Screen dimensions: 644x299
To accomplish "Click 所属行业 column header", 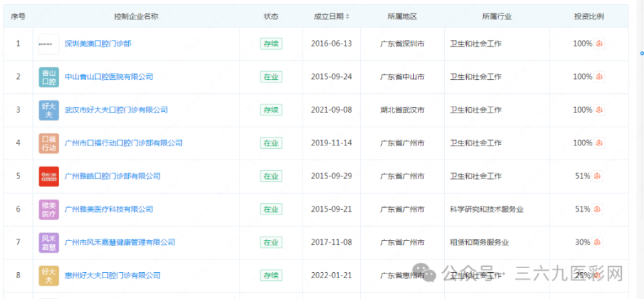I will [x=497, y=17].
